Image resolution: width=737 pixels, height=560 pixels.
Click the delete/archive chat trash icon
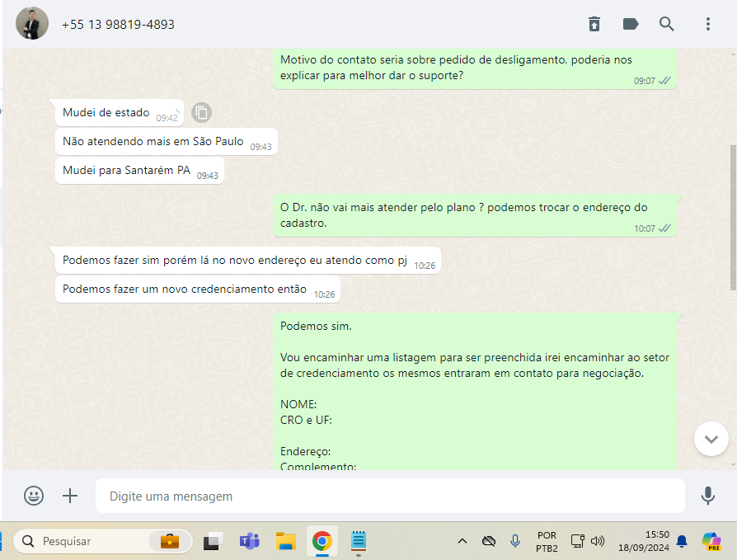(594, 24)
